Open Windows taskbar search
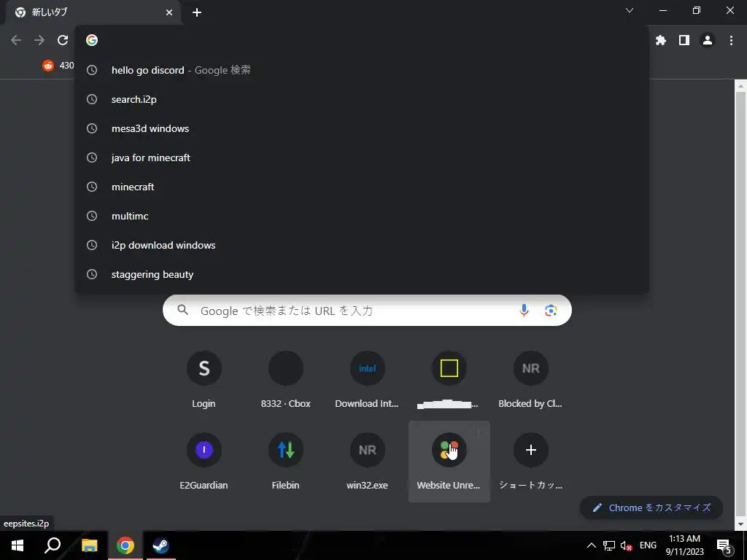 pos(53,545)
